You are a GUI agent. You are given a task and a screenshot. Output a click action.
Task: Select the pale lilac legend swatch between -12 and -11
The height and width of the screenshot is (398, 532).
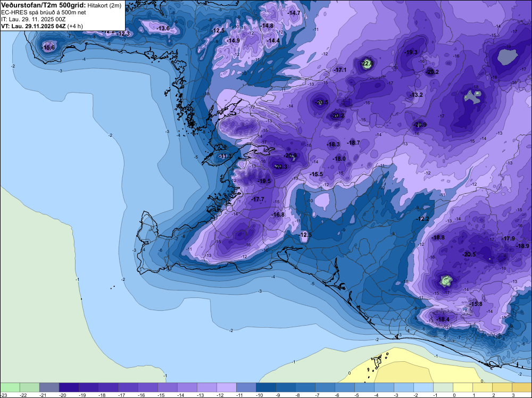pyautogui.click(x=226, y=387)
